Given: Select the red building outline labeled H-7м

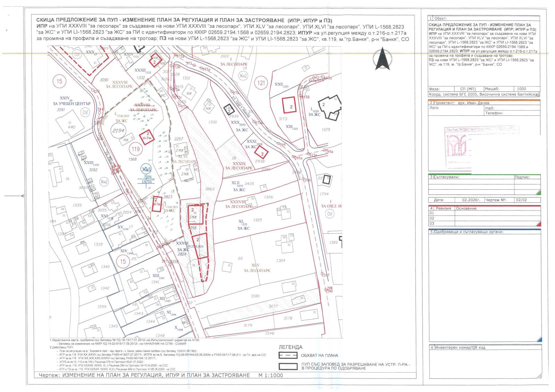Looking at the screenshot, I should pos(146,137).
